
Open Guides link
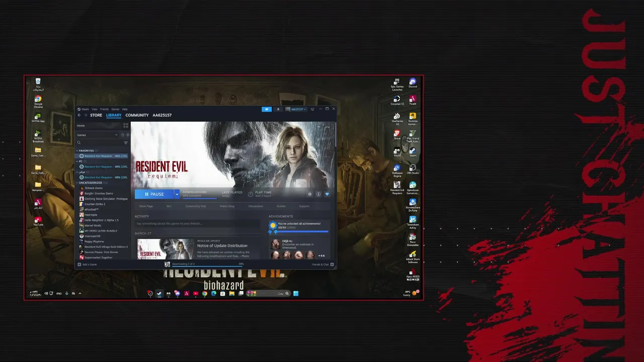tap(281, 206)
